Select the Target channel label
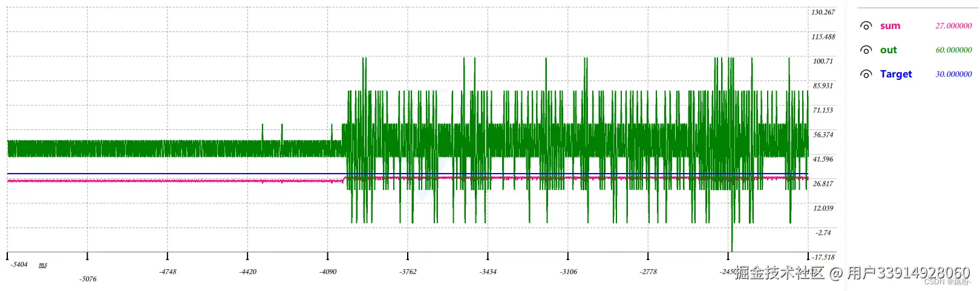 pyautogui.click(x=896, y=74)
